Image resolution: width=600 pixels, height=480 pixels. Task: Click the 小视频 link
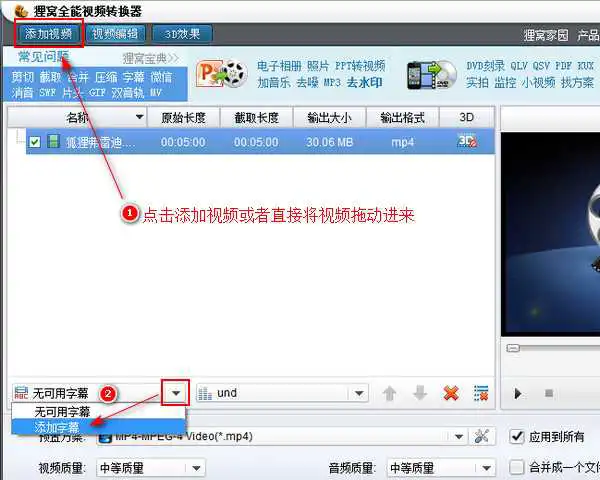point(538,82)
